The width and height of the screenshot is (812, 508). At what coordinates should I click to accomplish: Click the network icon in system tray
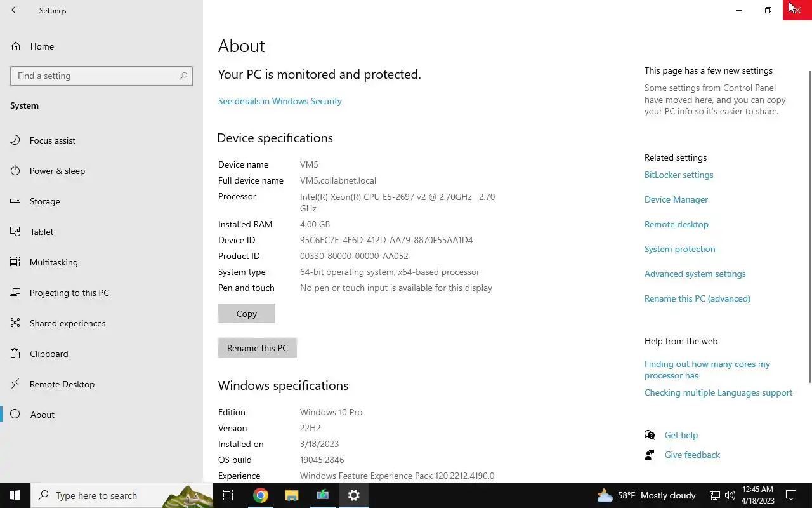point(715,495)
